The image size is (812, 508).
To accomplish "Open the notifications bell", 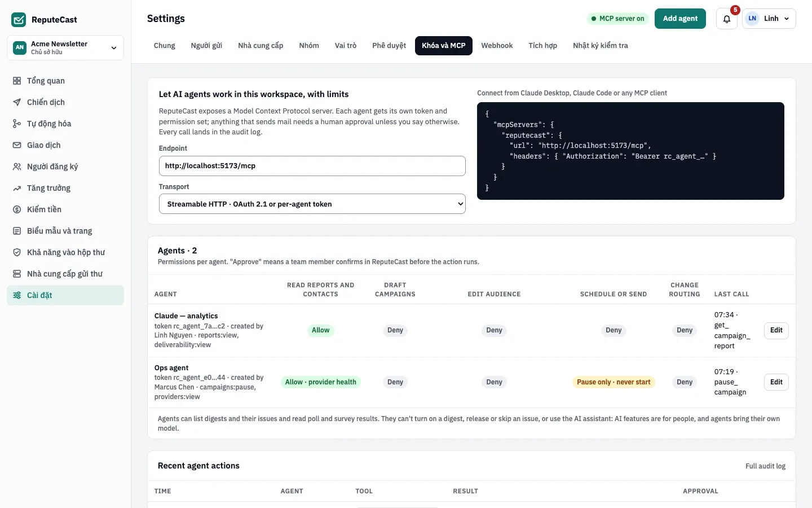I will (727, 19).
